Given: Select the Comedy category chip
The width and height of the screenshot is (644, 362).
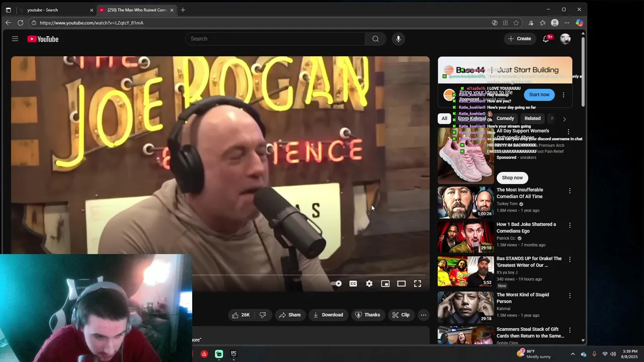Looking at the screenshot, I should tap(505, 119).
